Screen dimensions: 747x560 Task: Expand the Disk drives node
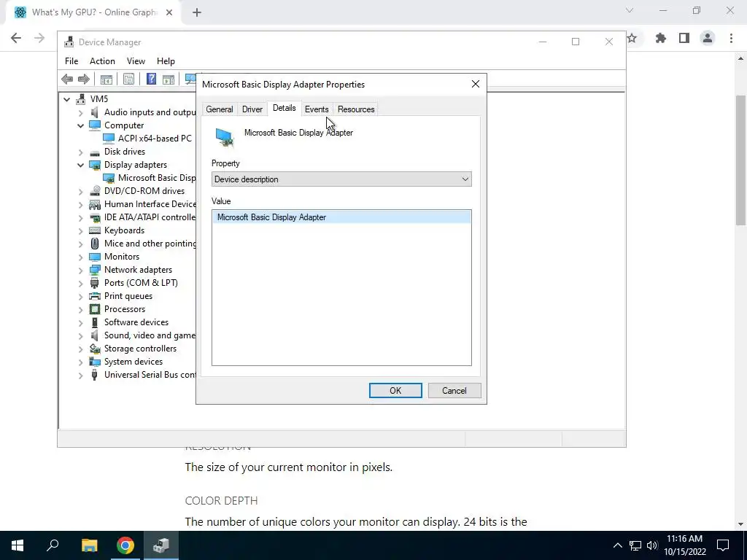(x=80, y=152)
